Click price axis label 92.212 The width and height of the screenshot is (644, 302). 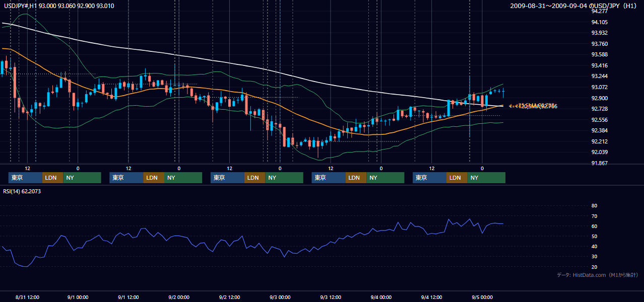[599, 141]
